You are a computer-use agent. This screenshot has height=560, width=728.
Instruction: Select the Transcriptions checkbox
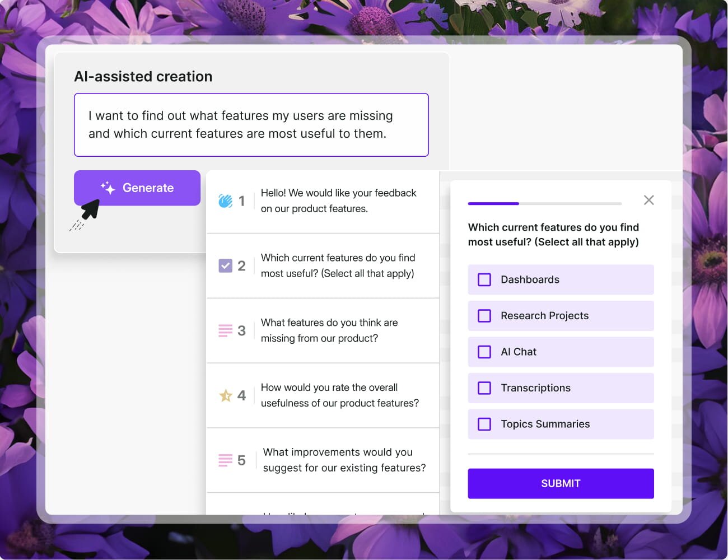point(484,388)
